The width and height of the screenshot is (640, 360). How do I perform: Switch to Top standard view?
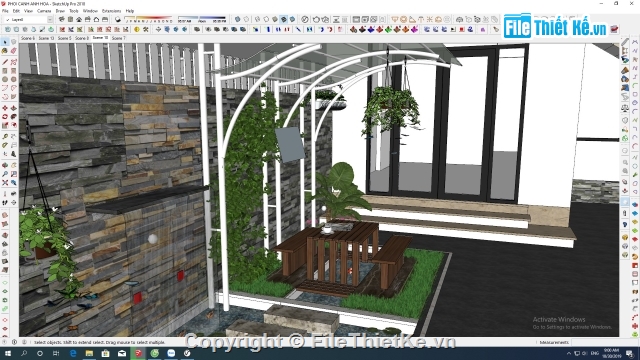click(70, 19)
